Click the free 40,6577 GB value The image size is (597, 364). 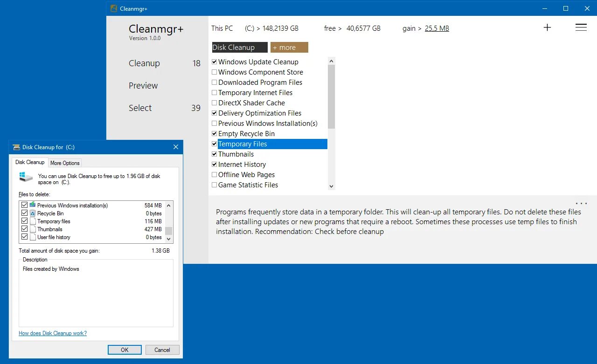(x=363, y=28)
